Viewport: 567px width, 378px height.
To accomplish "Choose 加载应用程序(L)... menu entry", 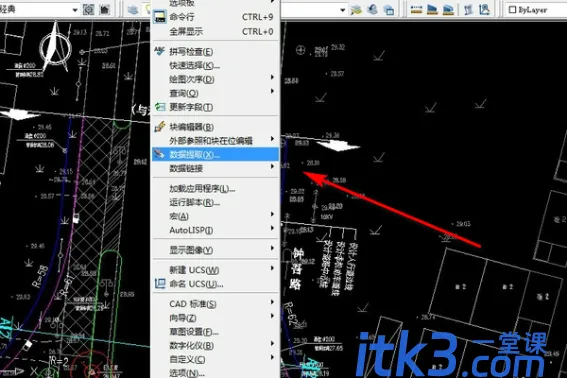I will (215, 188).
